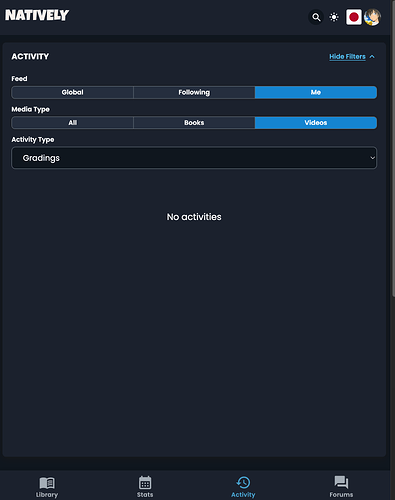
Task: Collapse filters with Hide Filters link
Action: [x=347, y=57]
